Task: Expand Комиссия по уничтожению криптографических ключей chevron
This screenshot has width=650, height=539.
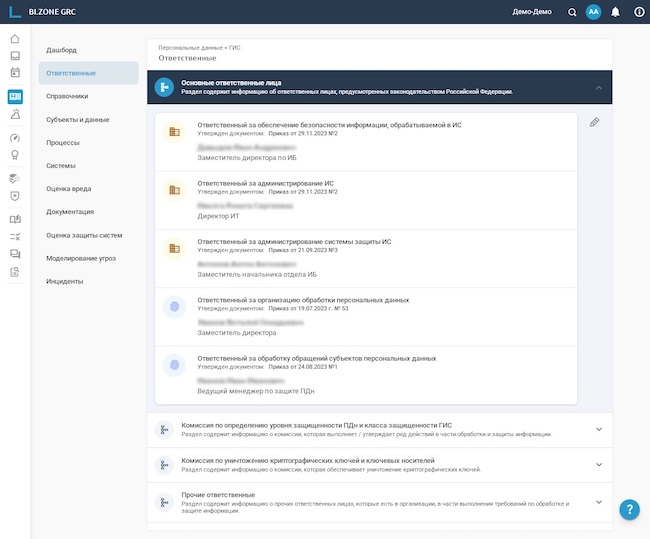Action: click(x=599, y=465)
